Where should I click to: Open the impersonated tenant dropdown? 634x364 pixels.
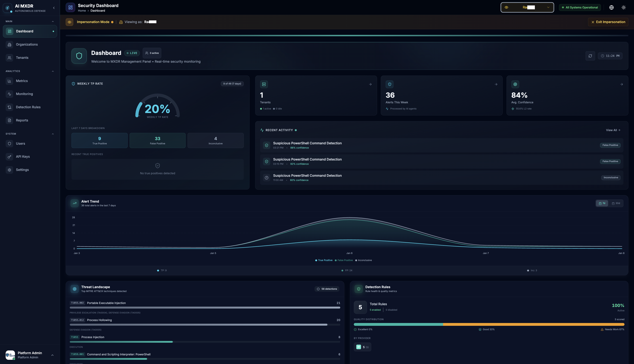click(x=527, y=8)
